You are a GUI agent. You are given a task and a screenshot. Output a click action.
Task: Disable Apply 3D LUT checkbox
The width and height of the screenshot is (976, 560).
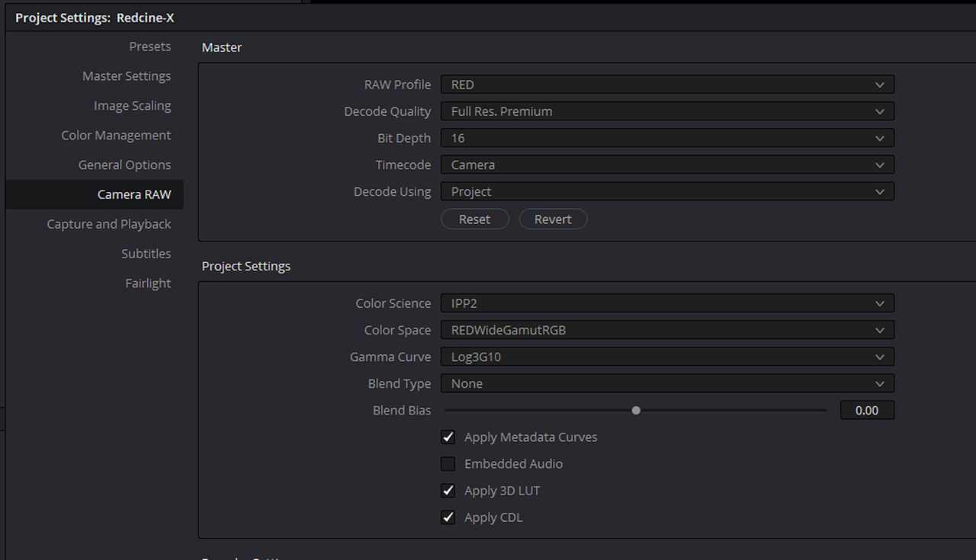pos(448,491)
